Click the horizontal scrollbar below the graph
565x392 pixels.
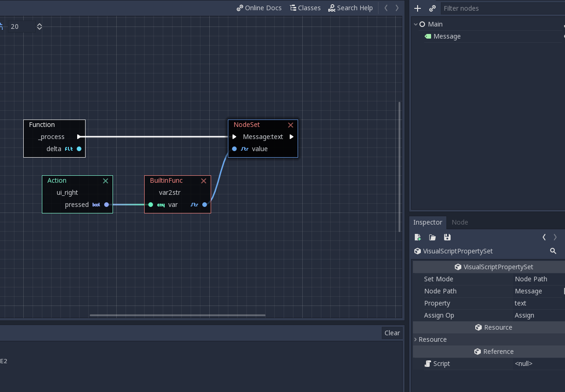[x=177, y=315]
